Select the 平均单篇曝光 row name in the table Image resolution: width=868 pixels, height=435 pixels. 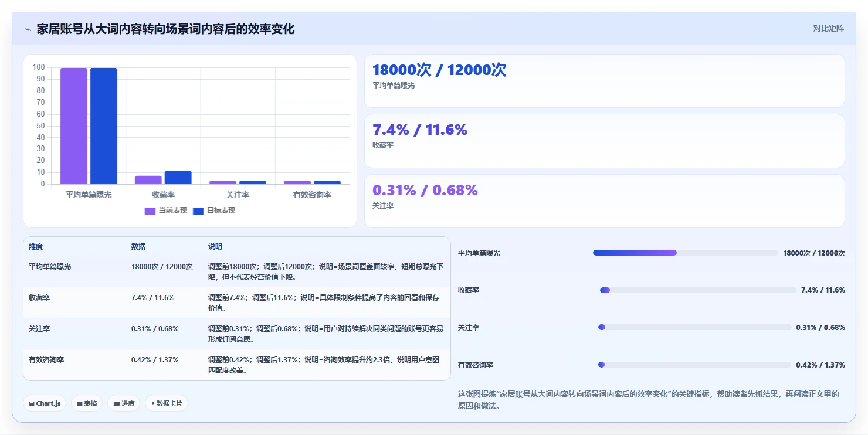click(x=50, y=266)
